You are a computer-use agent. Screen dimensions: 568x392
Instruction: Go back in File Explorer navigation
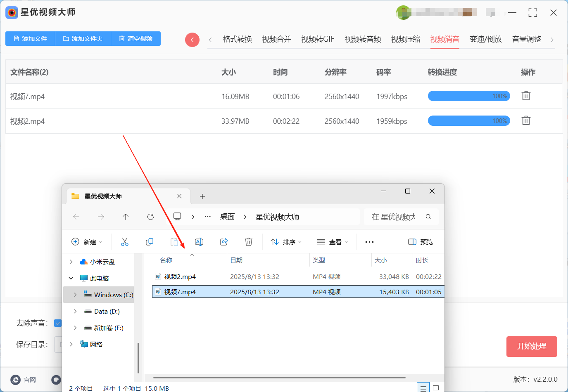pos(76,217)
